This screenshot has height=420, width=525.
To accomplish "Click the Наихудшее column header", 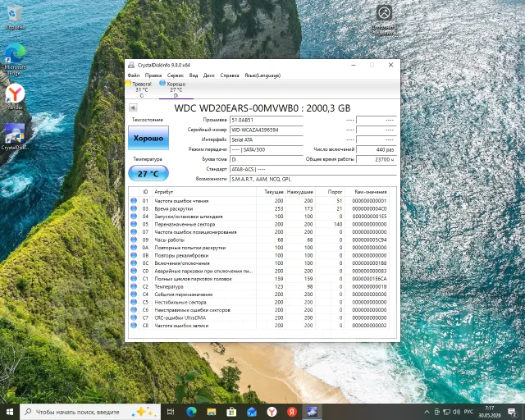I will (300, 192).
